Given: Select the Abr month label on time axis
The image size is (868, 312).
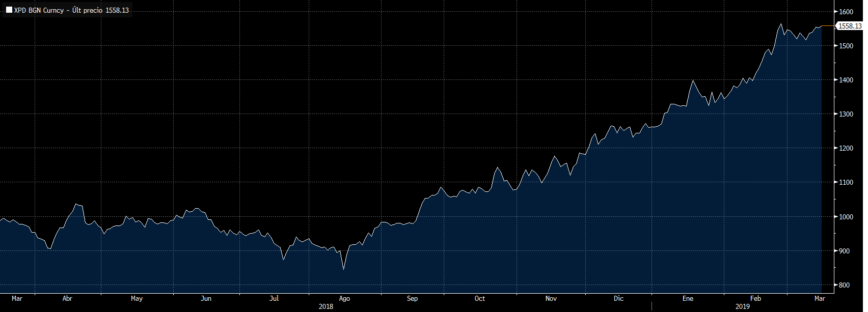Looking at the screenshot, I should pyautogui.click(x=67, y=299).
